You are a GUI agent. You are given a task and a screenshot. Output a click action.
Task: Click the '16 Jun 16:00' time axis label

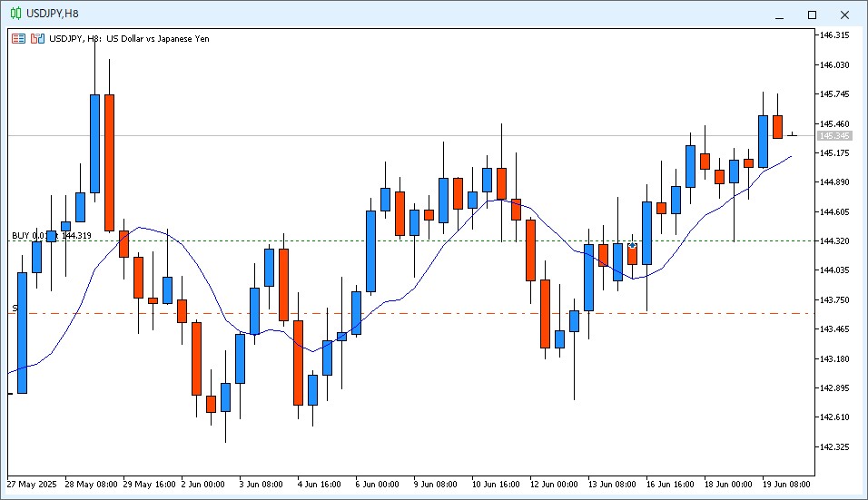[670, 485]
